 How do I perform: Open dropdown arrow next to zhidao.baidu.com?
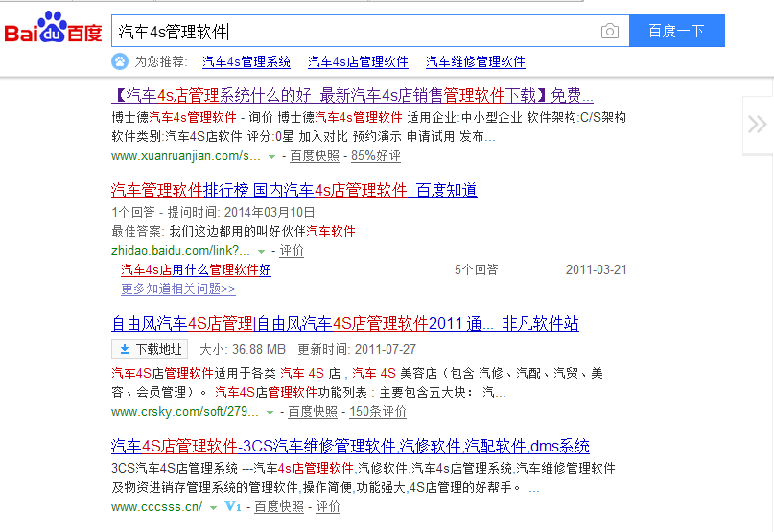pos(261,252)
